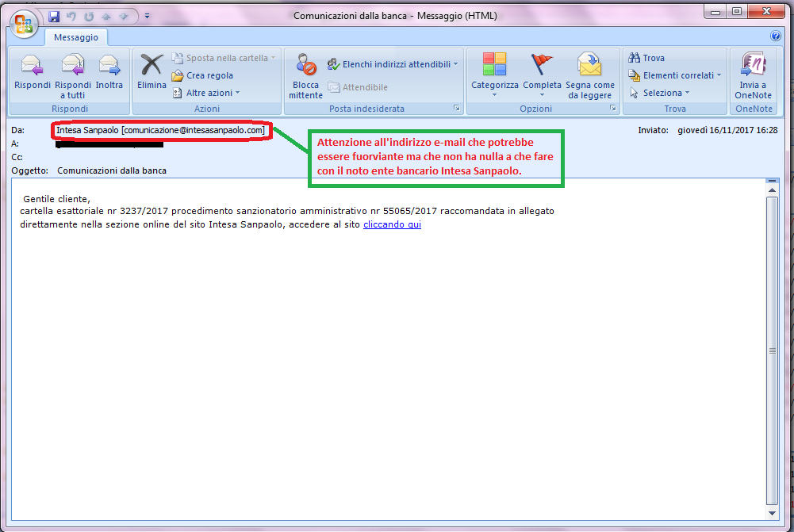The image size is (794, 532).
Task: Open Elementi correlati dropdown
Action: pyautogui.click(x=675, y=75)
